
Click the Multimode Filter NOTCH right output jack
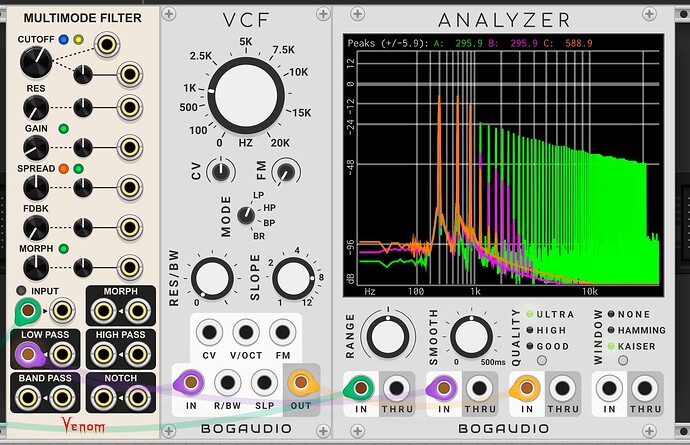[x=136, y=399]
